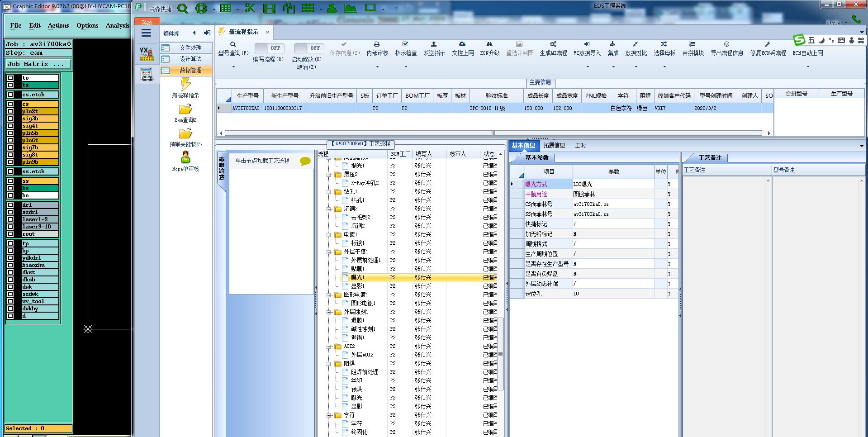Screen dimensions: 868x437
Task: Click 型号查询(F) search tool
Action: [x=233, y=49]
